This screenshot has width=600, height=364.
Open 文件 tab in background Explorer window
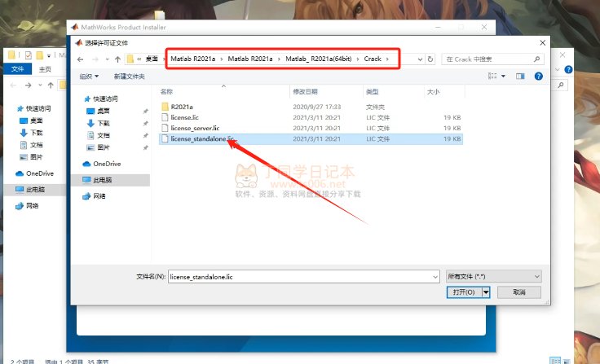18,69
